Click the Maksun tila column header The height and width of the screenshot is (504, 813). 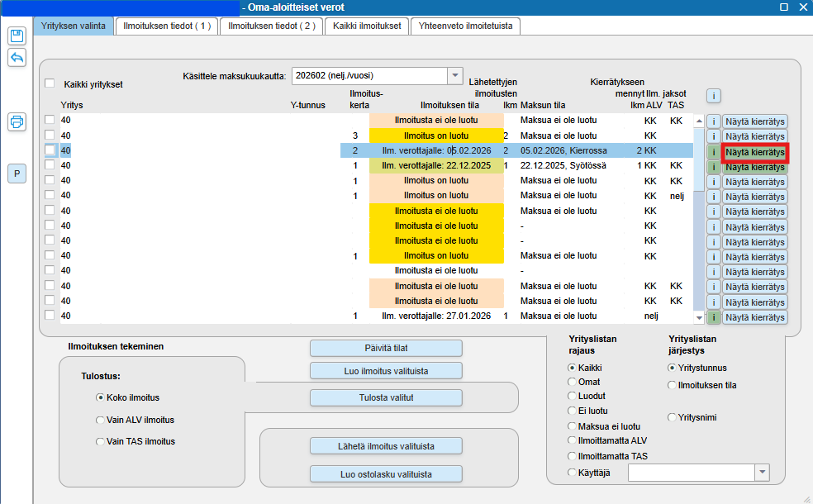[x=543, y=105]
